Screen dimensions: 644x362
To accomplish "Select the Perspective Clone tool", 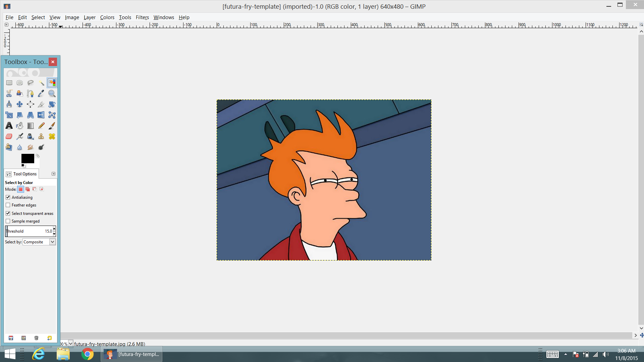I will pos(9,147).
